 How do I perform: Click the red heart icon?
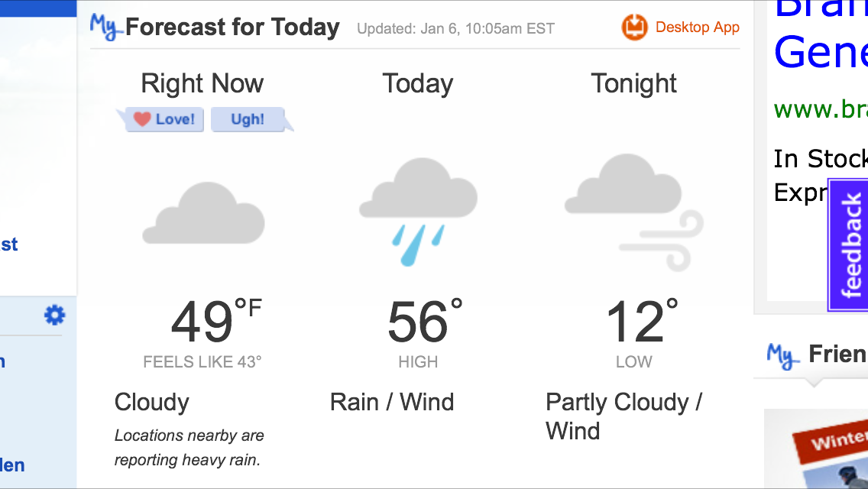click(x=142, y=119)
